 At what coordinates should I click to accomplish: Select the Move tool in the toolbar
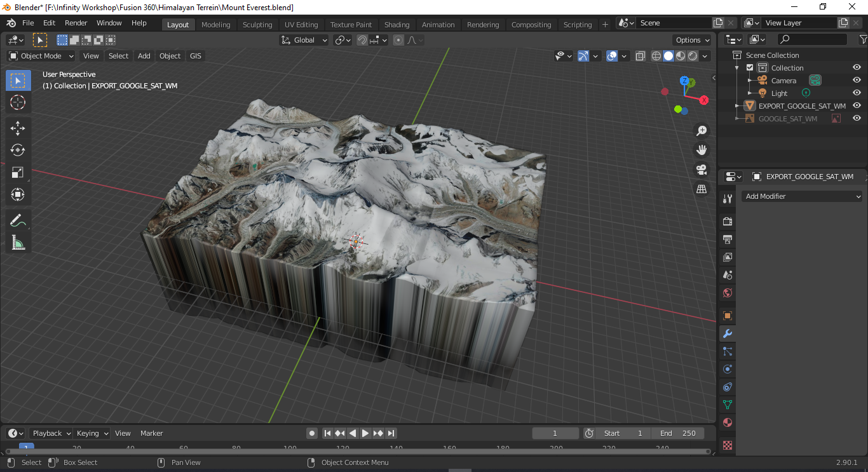coord(18,128)
